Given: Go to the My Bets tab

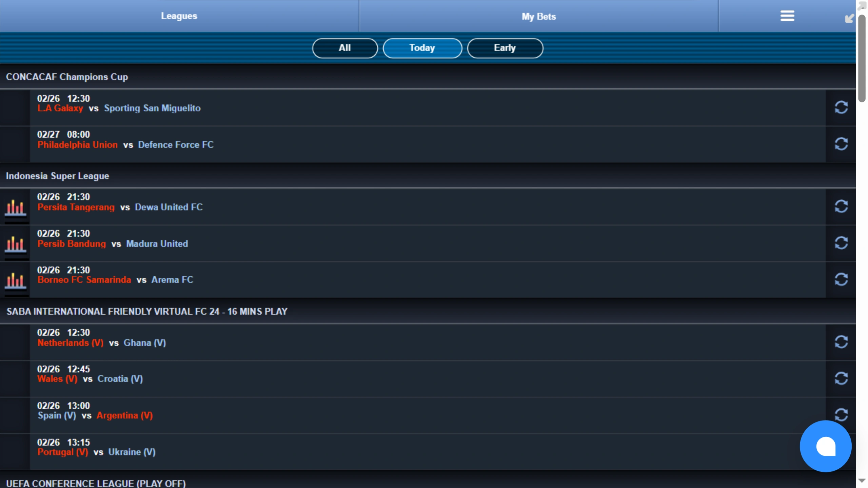Looking at the screenshot, I should click(x=538, y=16).
